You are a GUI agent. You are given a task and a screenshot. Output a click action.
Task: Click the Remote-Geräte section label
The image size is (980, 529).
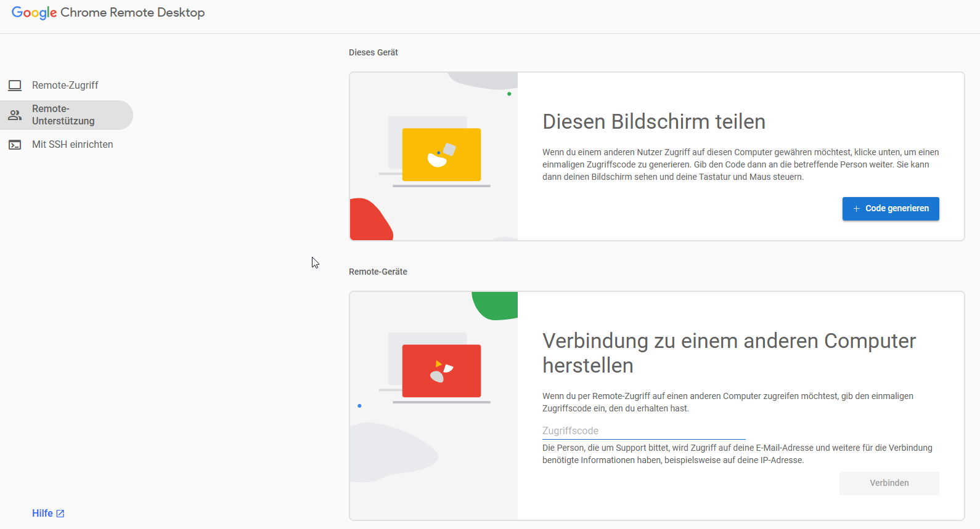pos(378,272)
